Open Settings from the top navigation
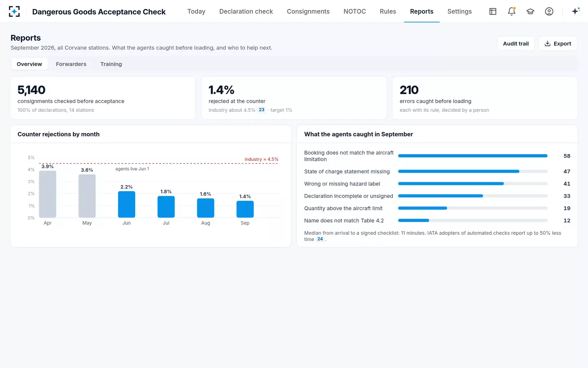The image size is (588, 368). (x=460, y=11)
